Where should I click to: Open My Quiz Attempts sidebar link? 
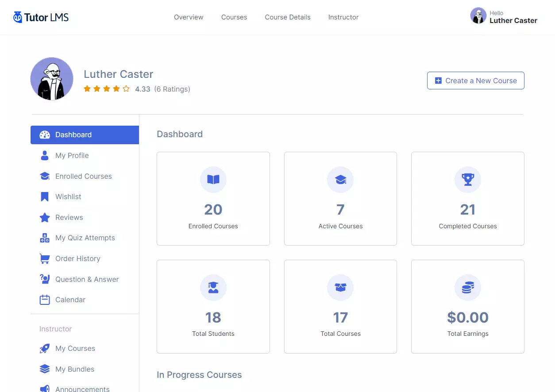pyautogui.click(x=85, y=238)
